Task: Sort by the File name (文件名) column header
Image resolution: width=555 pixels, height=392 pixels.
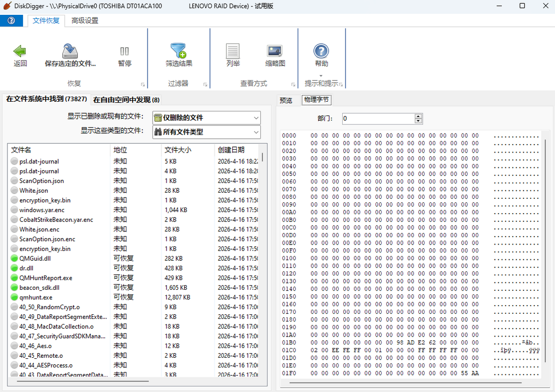Action: (21, 150)
